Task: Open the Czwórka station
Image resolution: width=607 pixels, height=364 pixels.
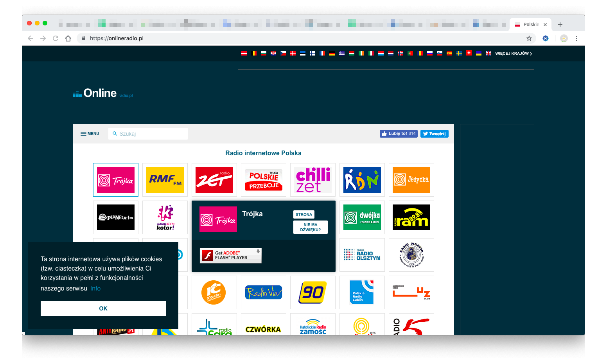Action: coord(263,328)
